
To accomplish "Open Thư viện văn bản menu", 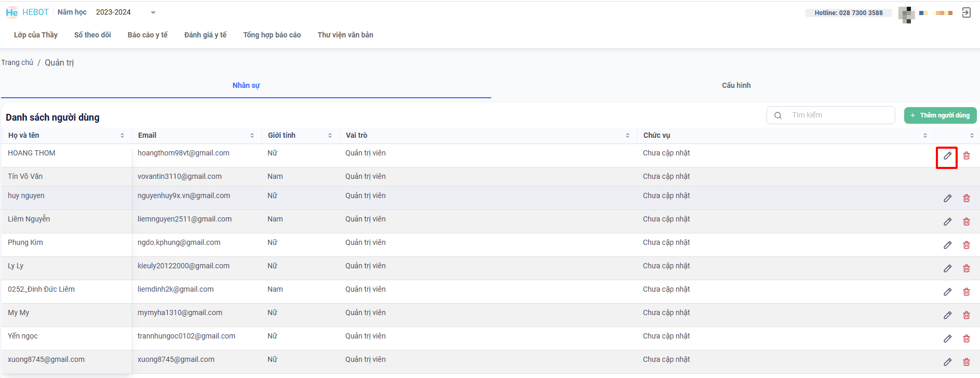I will pyautogui.click(x=345, y=35).
